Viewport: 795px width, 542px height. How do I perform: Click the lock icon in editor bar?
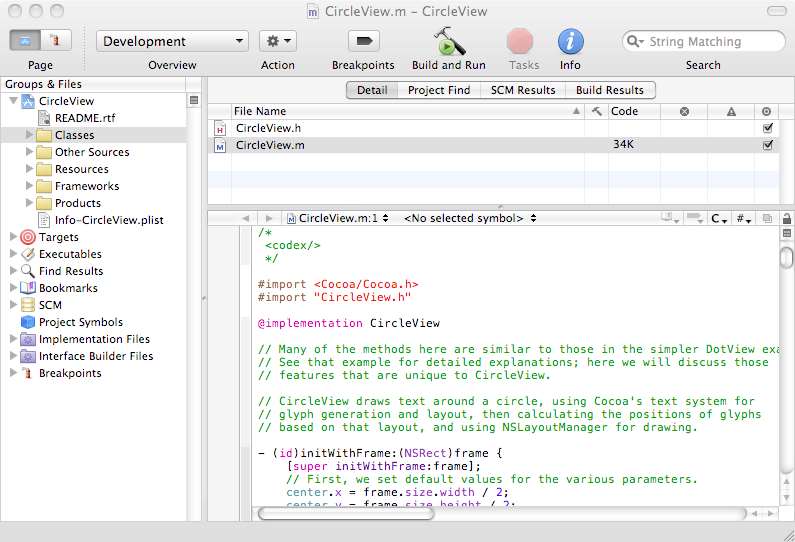[x=786, y=218]
